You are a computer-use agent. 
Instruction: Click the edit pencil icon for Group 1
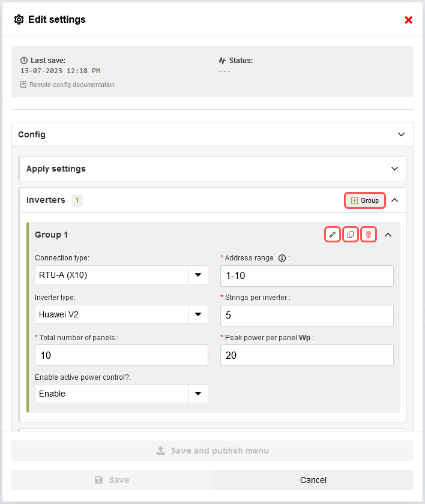(333, 235)
